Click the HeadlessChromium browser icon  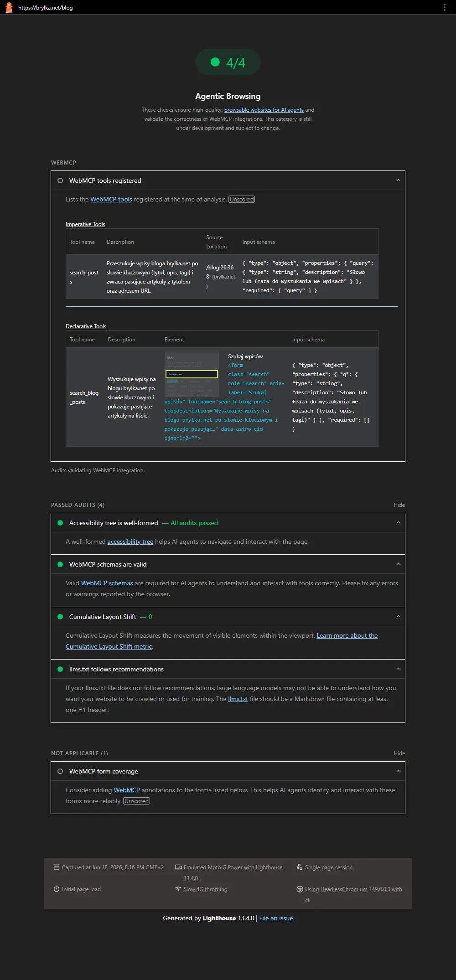pyautogui.click(x=300, y=889)
